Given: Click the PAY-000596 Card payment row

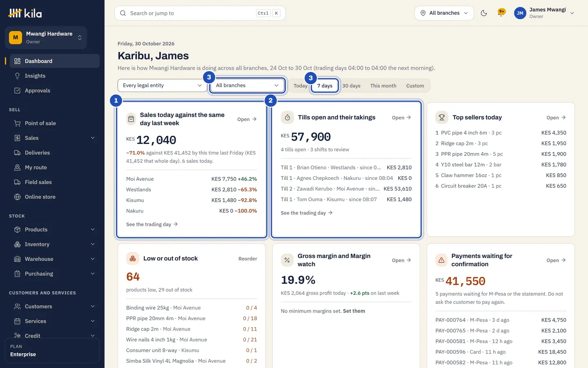Looking at the screenshot, I should (501, 352).
